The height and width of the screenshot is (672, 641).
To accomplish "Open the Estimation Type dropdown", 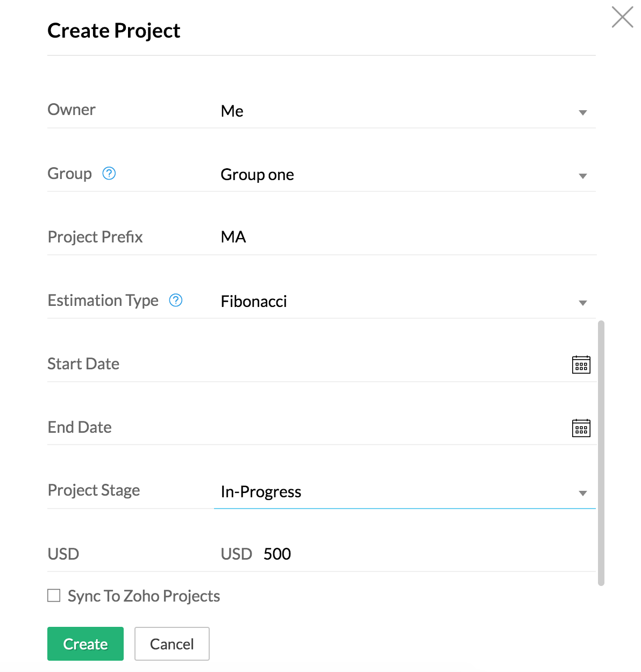I will point(583,303).
